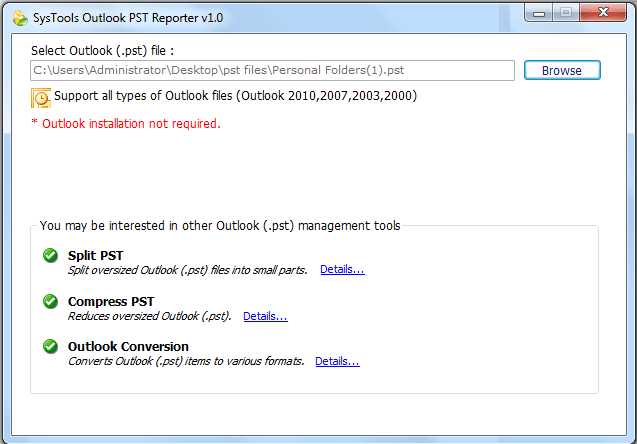This screenshot has height=444, width=637.
Task: Open Details link for Outlook Conversion
Action: pyautogui.click(x=337, y=361)
